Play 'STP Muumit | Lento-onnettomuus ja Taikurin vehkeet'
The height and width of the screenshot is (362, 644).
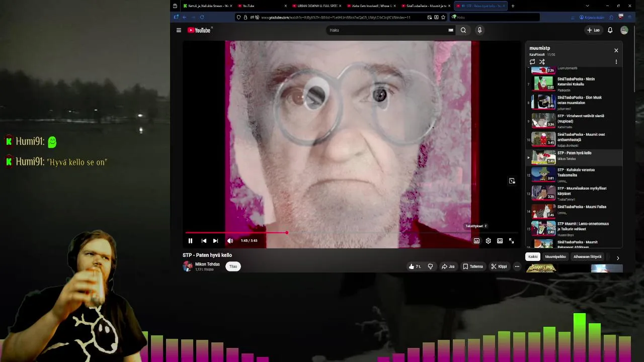point(574,229)
